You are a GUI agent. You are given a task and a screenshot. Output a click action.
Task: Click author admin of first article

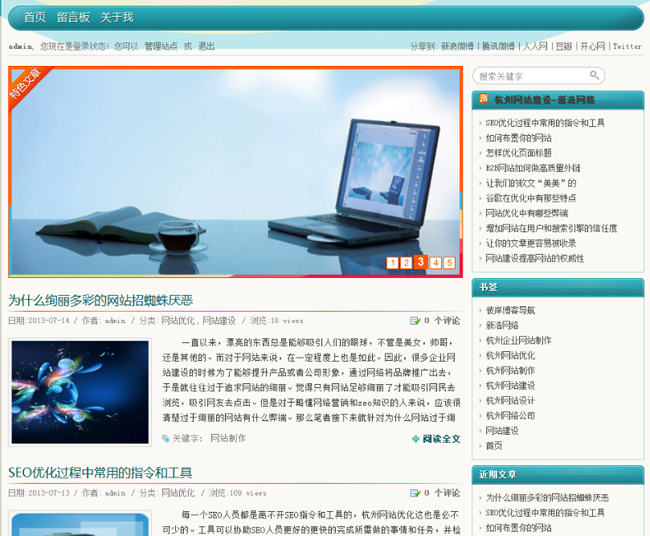[115, 320]
